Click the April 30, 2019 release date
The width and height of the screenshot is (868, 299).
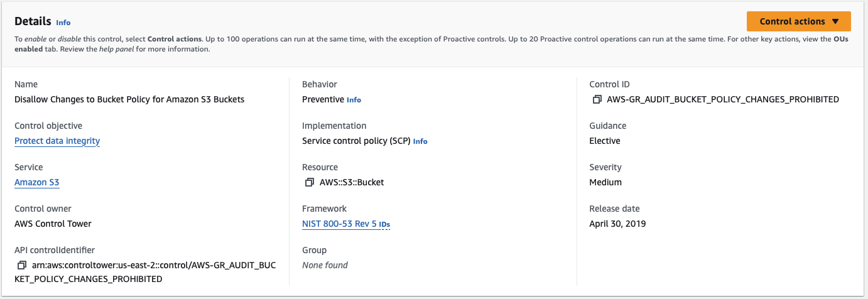pos(617,224)
